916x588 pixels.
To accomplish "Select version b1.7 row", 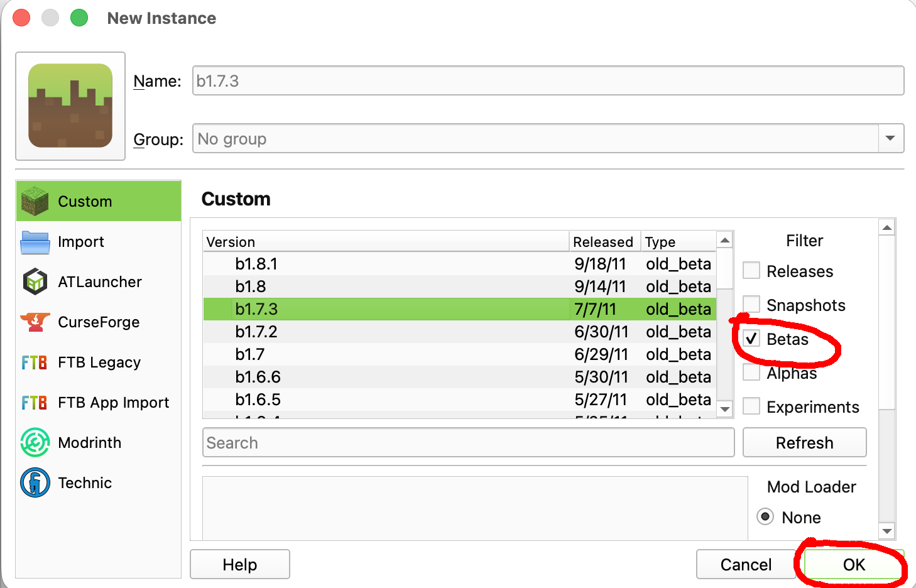I will pos(460,354).
